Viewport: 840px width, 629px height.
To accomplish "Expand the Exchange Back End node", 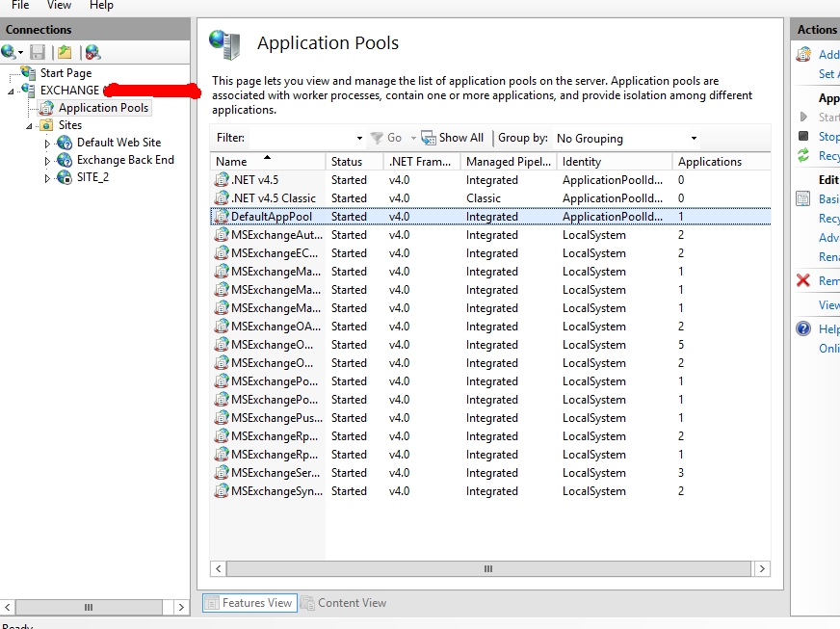I will point(47,161).
